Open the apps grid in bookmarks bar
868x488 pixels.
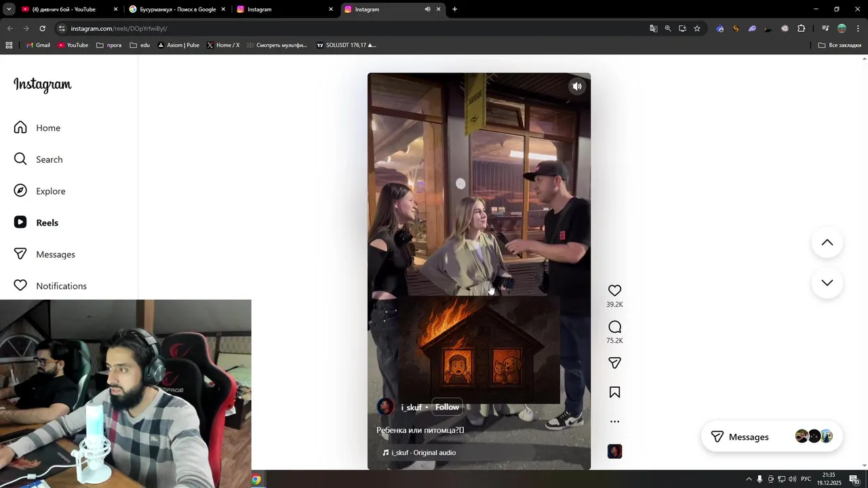click(x=9, y=45)
